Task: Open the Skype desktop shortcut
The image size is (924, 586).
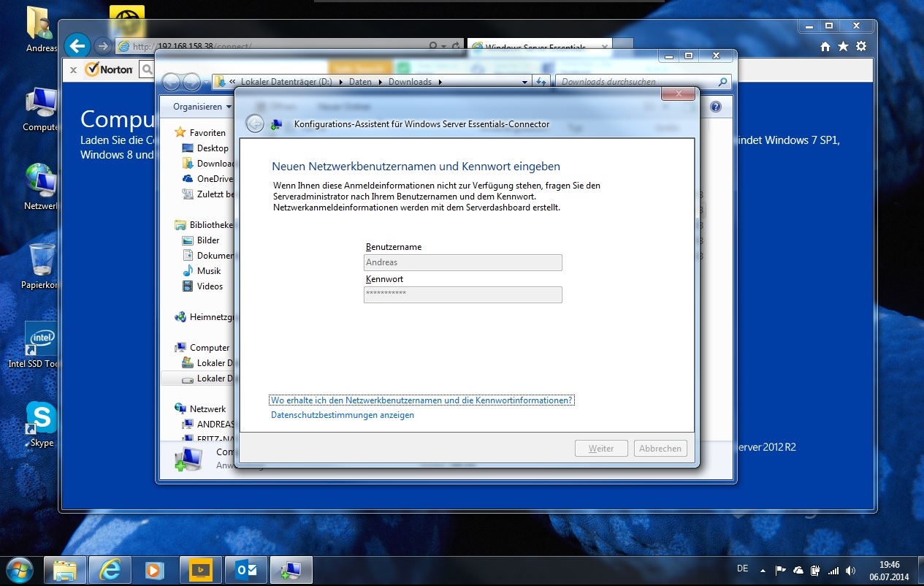Action: [x=42, y=425]
